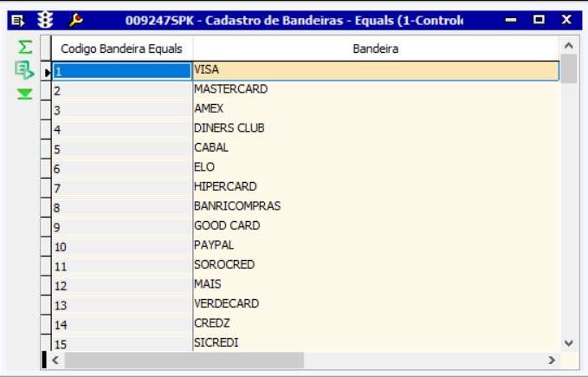Screen dimensions: 588x377
Task: Click the wrench settings icon in title bar
Action: pos(75,20)
